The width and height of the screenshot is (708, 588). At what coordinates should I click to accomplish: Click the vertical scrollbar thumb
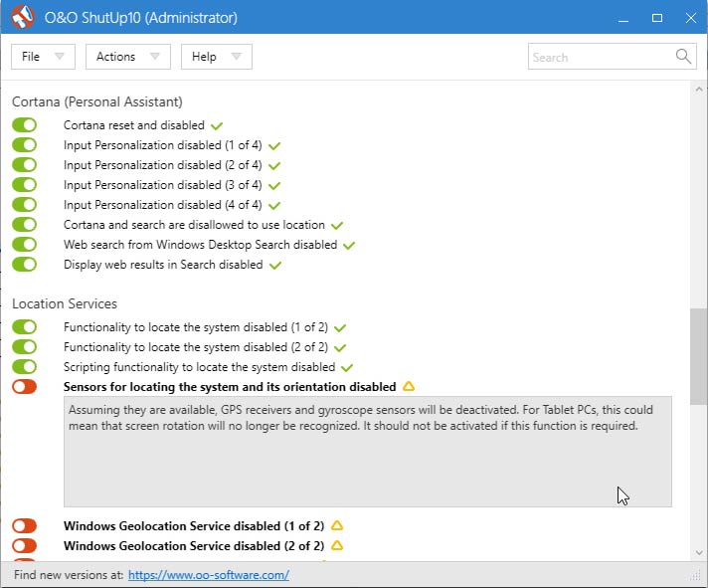coord(699,356)
